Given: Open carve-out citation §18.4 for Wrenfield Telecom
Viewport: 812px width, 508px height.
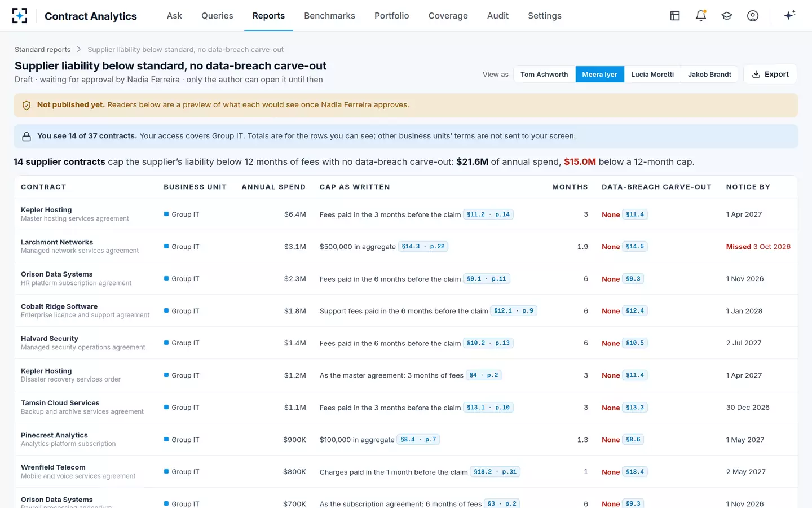Looking at the screenshot, I should click(635, 472).
